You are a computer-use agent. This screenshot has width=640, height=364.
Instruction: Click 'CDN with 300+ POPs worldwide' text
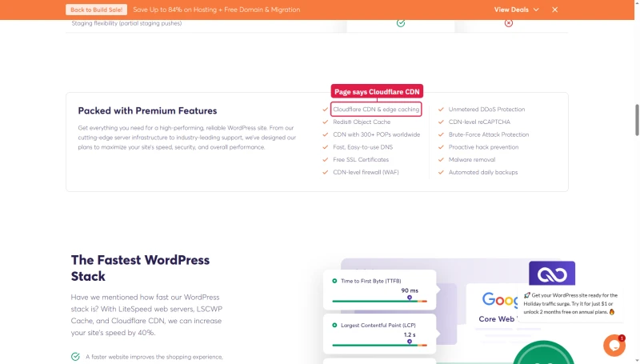coord(376,134)
